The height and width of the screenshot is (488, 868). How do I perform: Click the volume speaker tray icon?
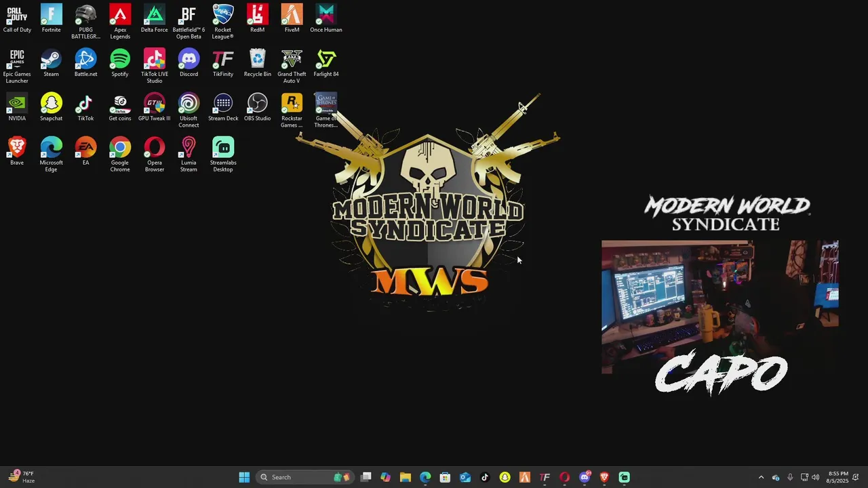click(816, 477)
